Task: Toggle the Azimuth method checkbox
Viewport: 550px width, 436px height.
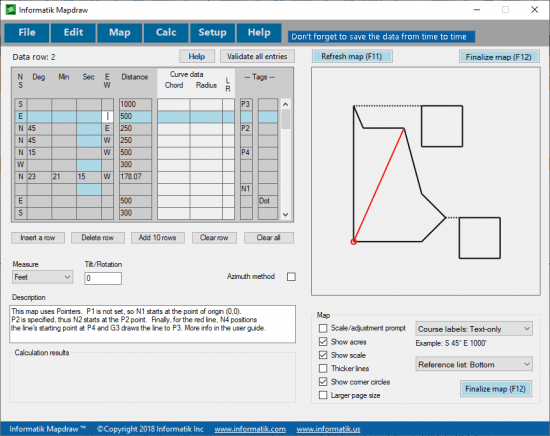Action: pos(291,277)
